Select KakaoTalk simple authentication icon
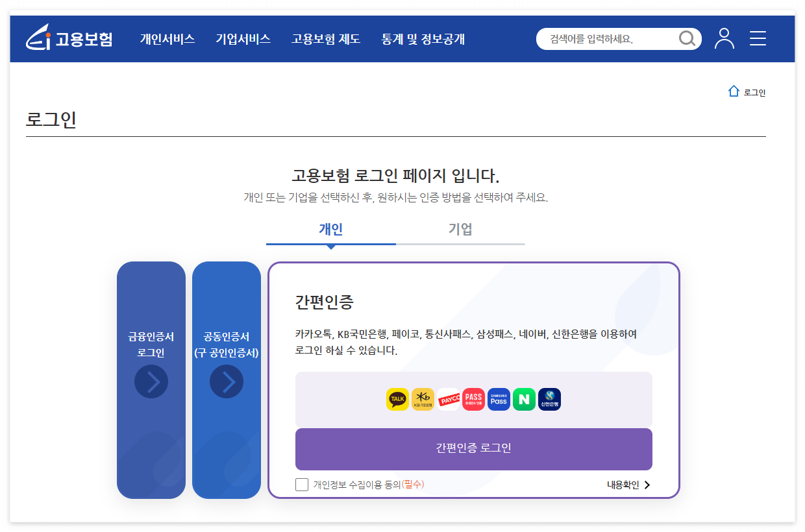The height and width of the screenshot is (532, 805). 397,399
